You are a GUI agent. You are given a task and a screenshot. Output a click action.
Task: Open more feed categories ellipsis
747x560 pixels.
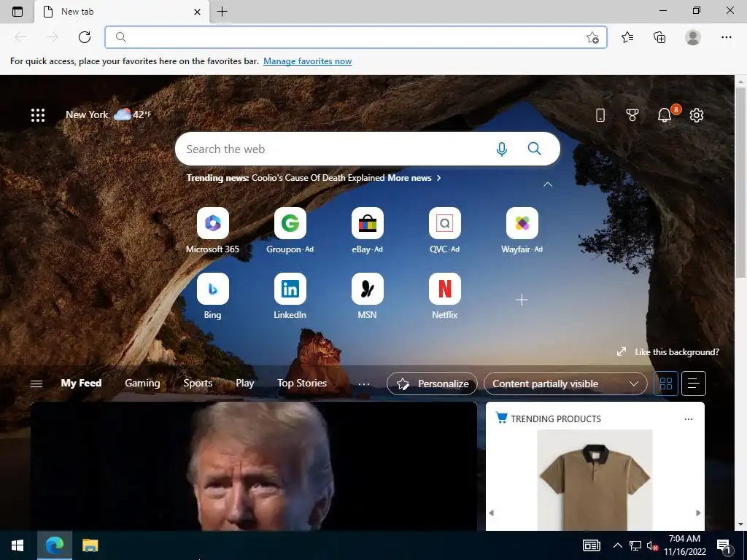364,384
